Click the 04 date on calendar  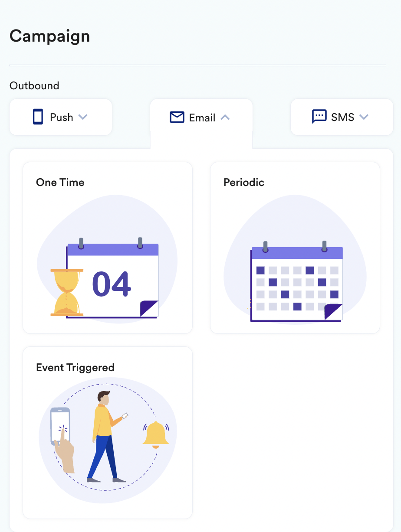111,284
